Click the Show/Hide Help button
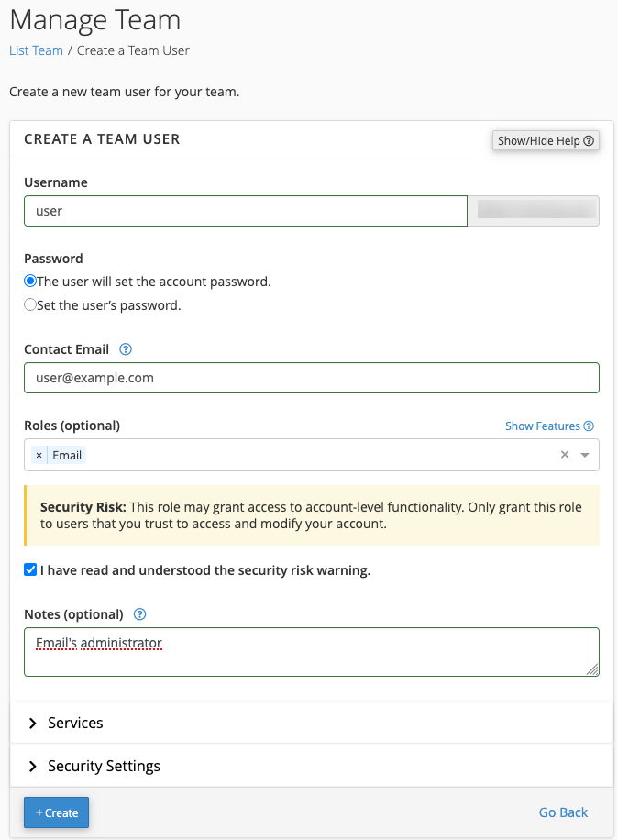618x840 pixels. pos(546,140)
